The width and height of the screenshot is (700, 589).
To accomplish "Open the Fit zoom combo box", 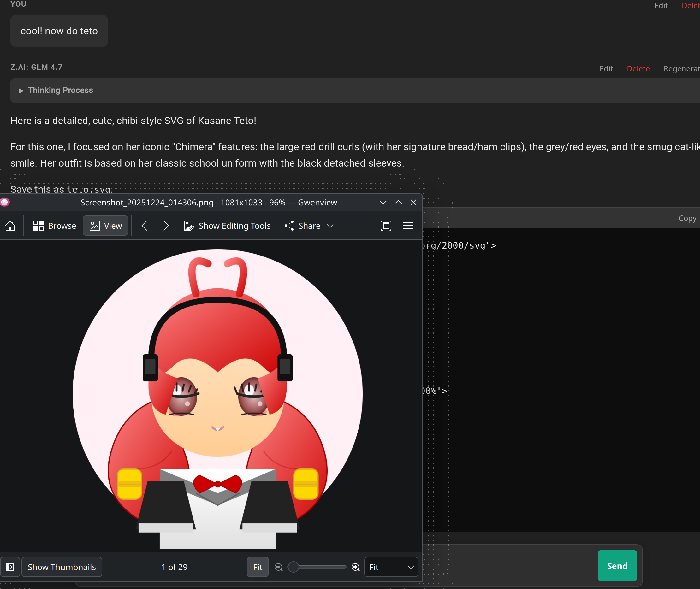I will (391, 567).
